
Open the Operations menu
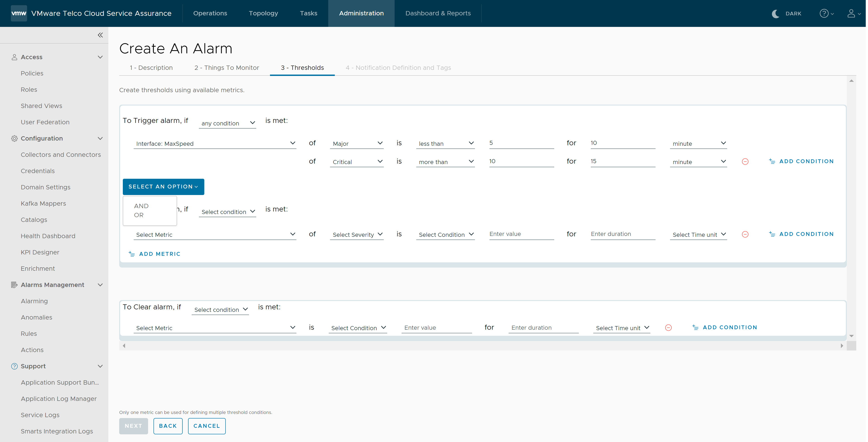(x=210, y=13)
